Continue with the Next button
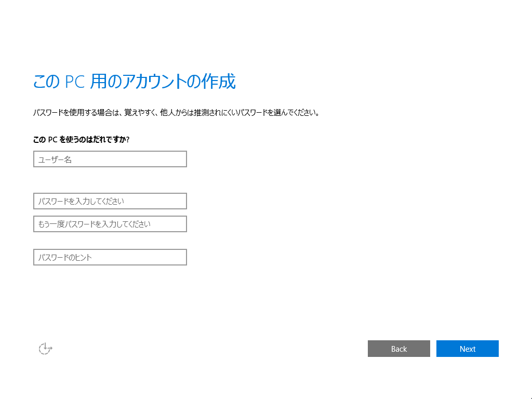532x399 pixels. coord(468,349)
